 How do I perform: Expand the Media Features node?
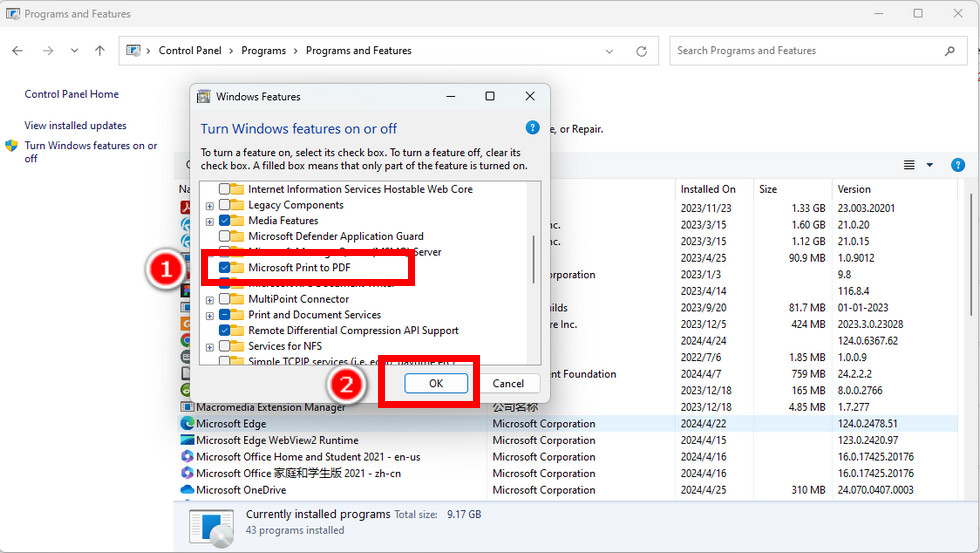(210, 221)
